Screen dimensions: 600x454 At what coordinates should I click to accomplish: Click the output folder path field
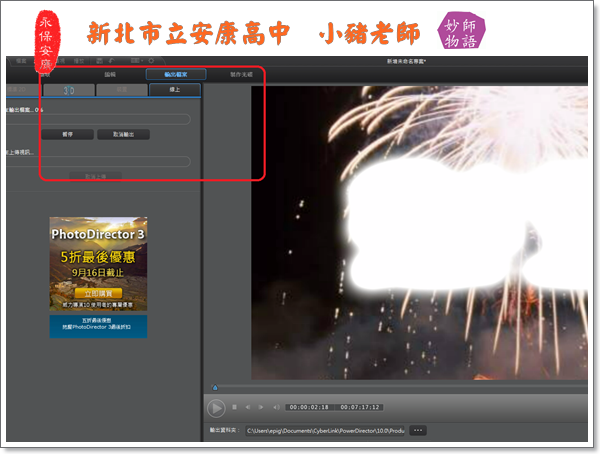[325, 431]
